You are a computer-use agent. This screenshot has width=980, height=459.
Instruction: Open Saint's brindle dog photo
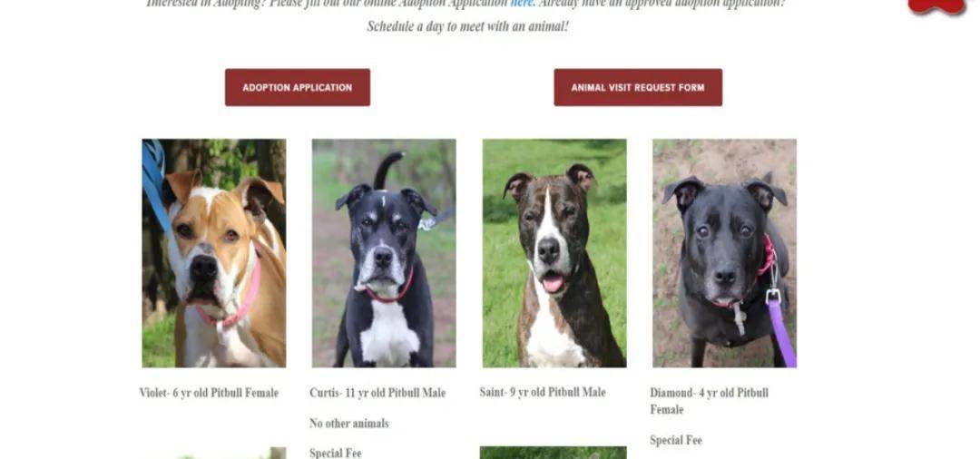[554, 253]
